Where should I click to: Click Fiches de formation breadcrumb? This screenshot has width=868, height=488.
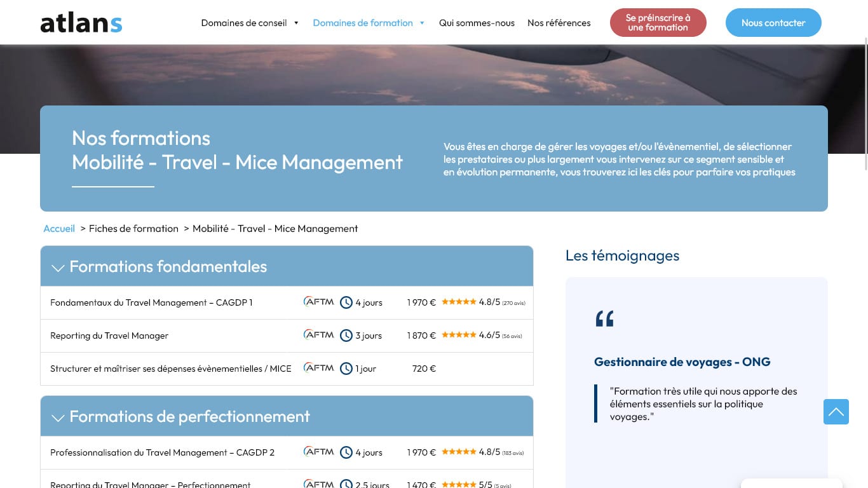[133, 228]
